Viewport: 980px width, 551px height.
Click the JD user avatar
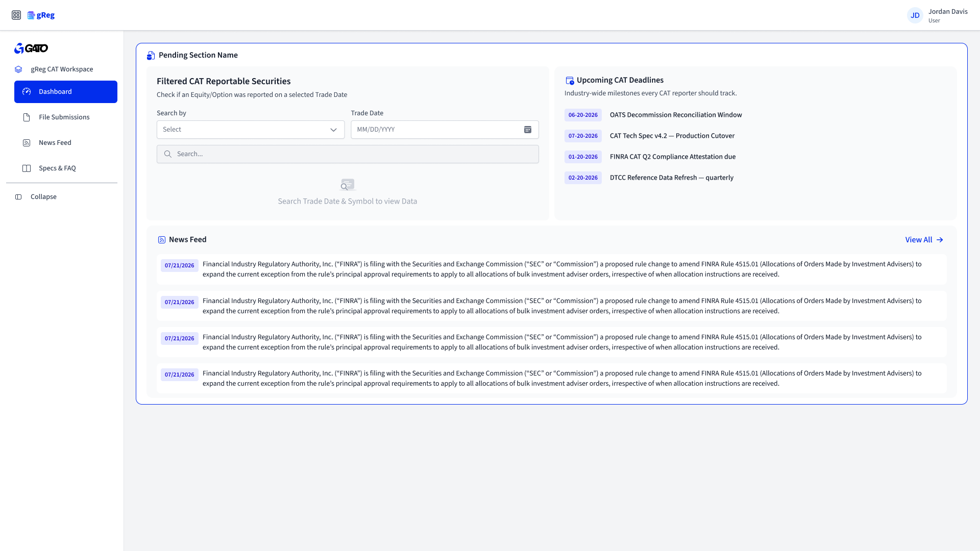point(915,15)
